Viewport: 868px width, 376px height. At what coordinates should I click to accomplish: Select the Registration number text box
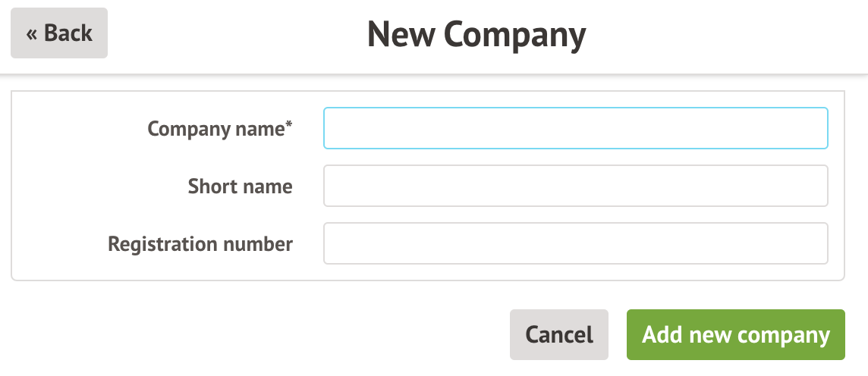[x=575, y=243]
